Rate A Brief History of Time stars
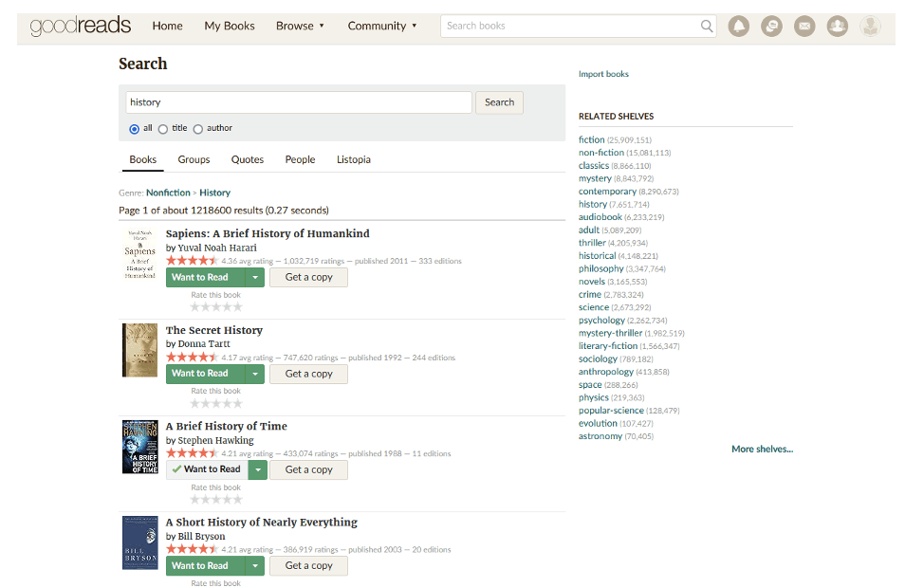Image resolution: width=905 pixels, height=588 pixels. pyautogui.click(x=216, y=500)
